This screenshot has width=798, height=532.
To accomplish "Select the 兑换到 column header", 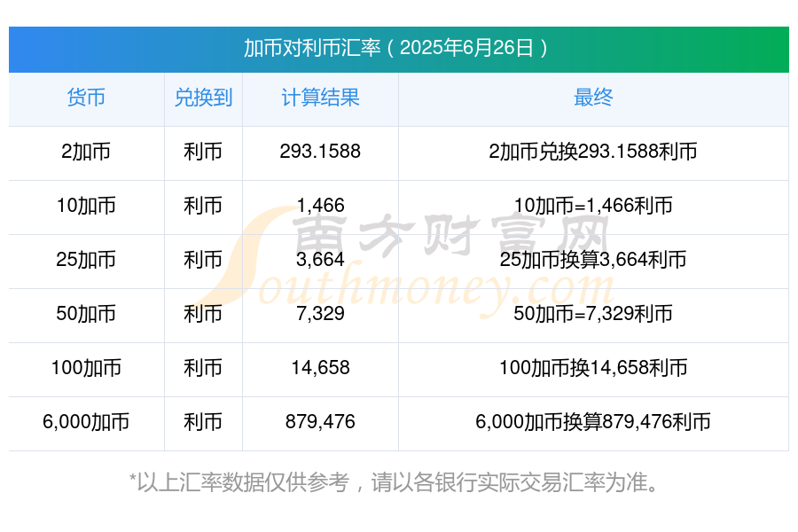I will [203, 98].
